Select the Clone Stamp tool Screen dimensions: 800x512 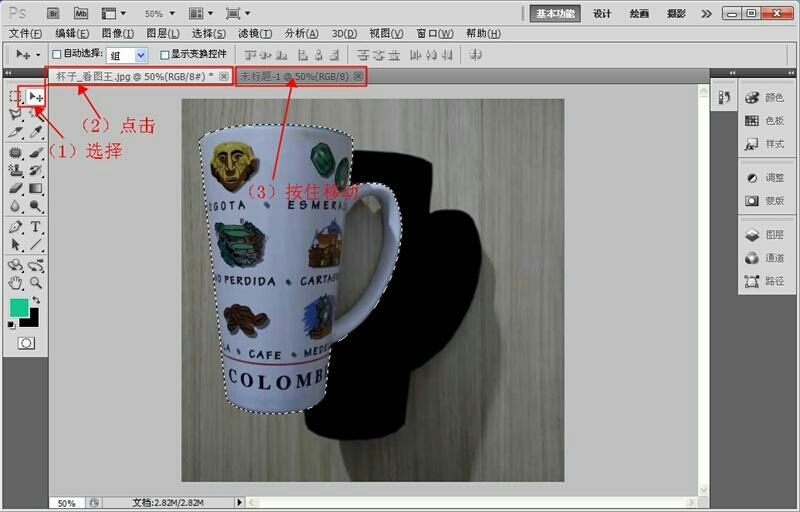[x=15, y=170]
